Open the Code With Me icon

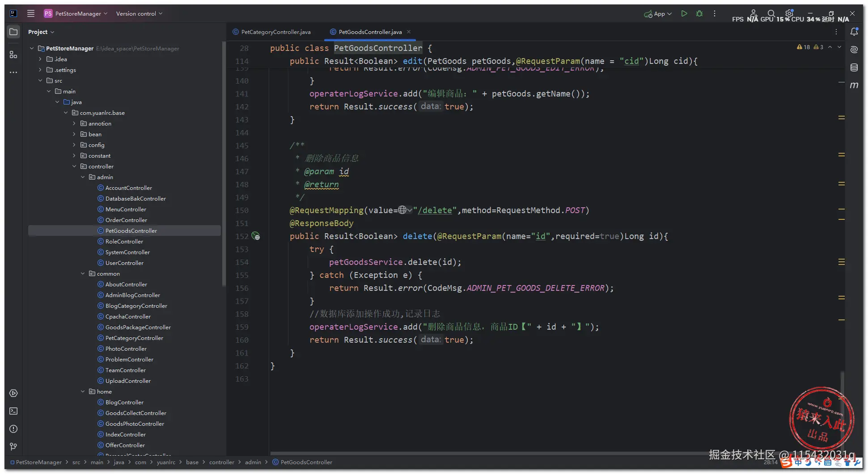[754, 13]
